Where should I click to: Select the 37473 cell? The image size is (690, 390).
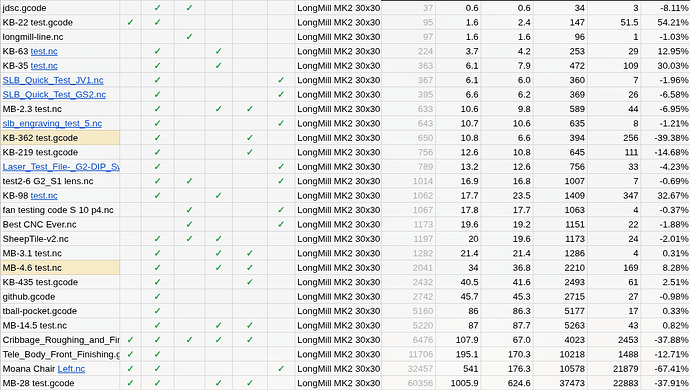[560, 383]
